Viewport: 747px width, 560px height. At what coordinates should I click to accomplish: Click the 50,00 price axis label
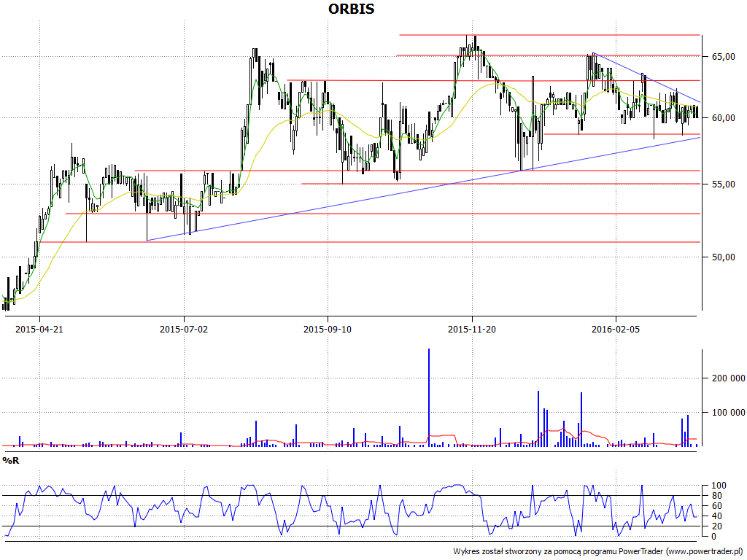click(723, 257)
